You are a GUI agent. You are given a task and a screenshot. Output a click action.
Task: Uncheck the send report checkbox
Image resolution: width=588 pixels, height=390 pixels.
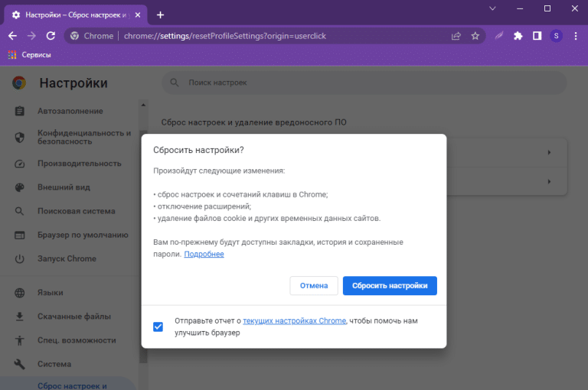coord(158,327)
